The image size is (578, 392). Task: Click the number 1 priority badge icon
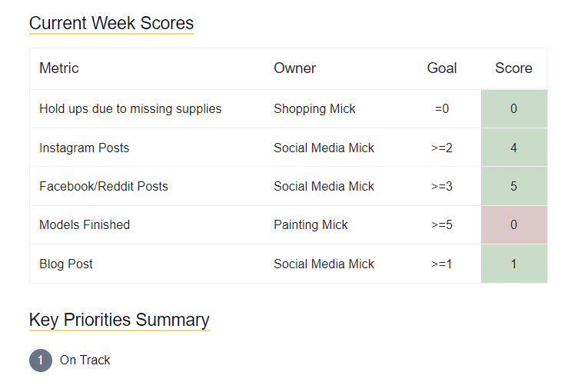[41, 360]
